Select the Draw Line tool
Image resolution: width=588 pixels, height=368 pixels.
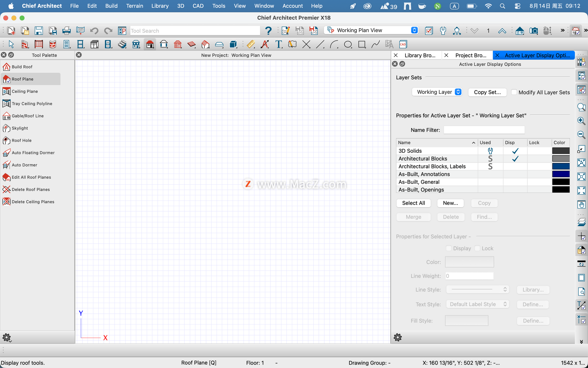pyautogui.click(x=320, y=44)
